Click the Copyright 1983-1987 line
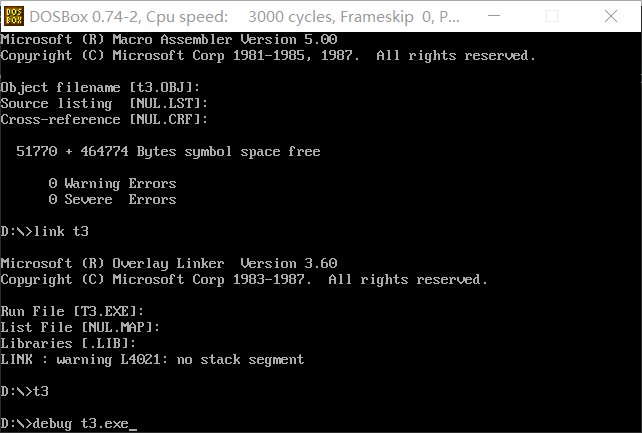 (244, 279)
